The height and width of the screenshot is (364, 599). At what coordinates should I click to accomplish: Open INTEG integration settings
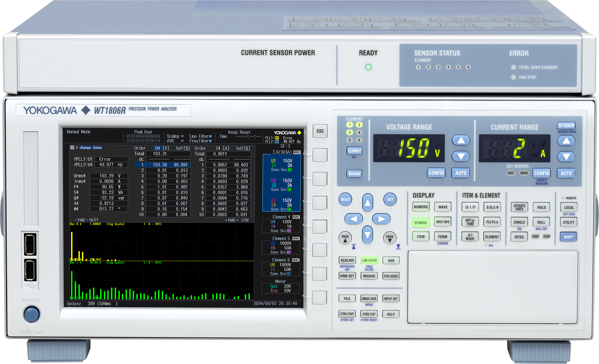tap(519, 237)
